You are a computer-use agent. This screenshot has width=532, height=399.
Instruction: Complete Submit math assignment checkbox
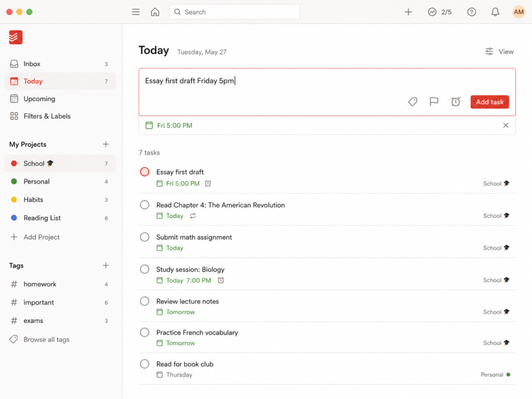(144, 237)
